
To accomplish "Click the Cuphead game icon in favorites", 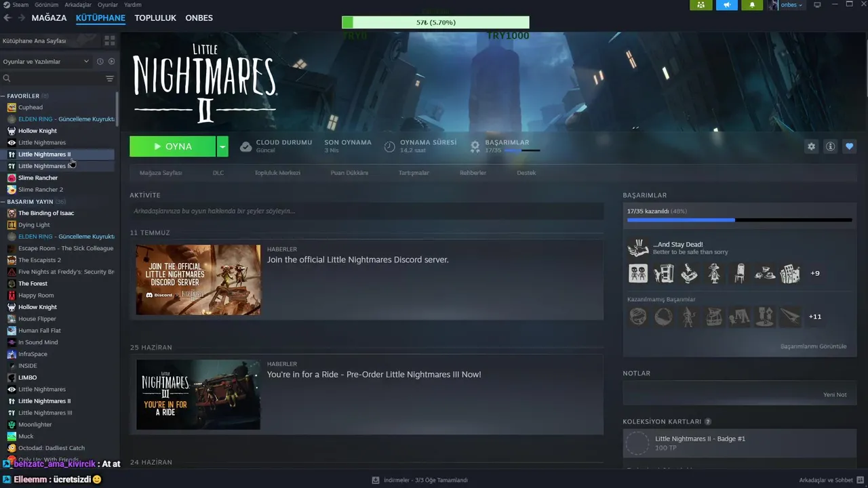I will tap(12, 107).
